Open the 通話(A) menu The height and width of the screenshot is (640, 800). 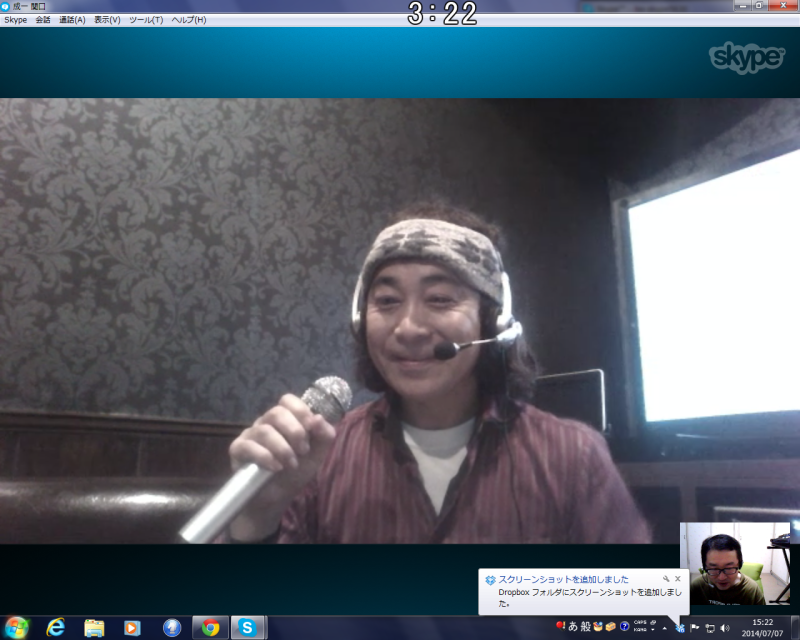tap(72, 20)
